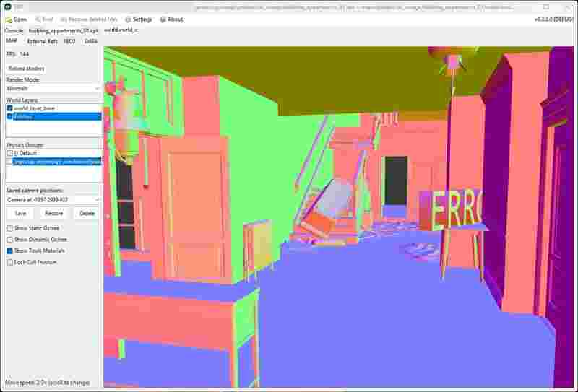Viewport: 578px width, 392px height.
Task: Toggle the world_layer_base layer checkbox
Action: coord(10,108)
